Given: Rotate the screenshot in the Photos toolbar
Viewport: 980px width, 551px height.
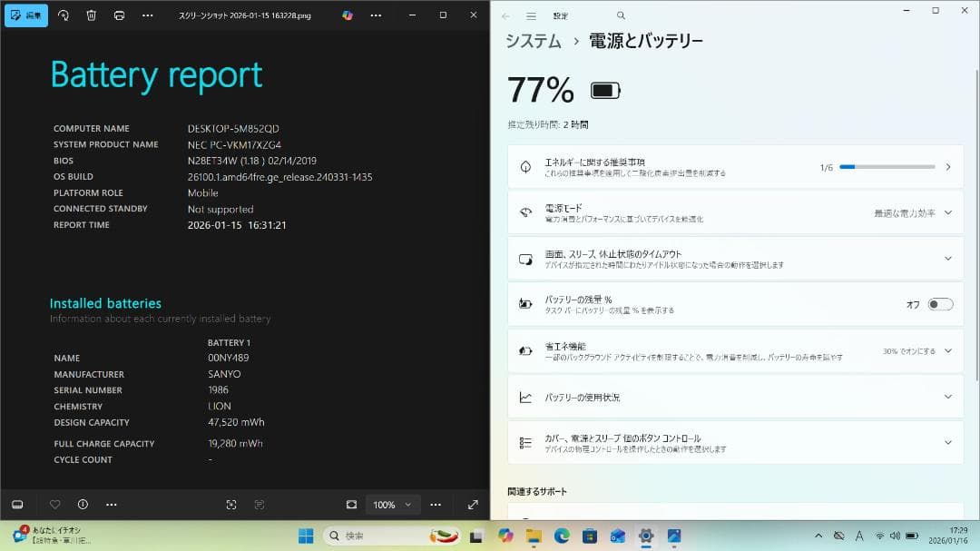Looking at the screenshot, I should [x=61, y=15].
